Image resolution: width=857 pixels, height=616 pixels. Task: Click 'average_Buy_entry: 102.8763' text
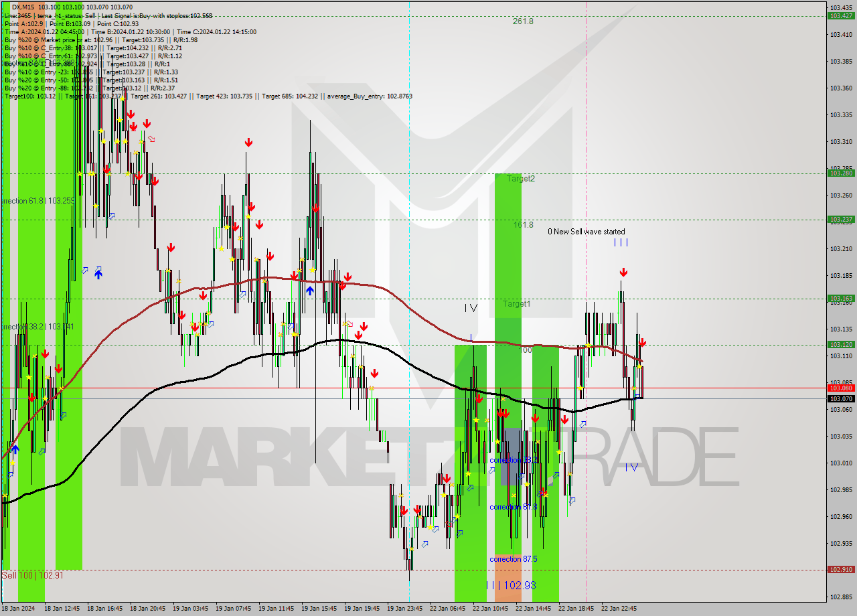tap(370, 96)
